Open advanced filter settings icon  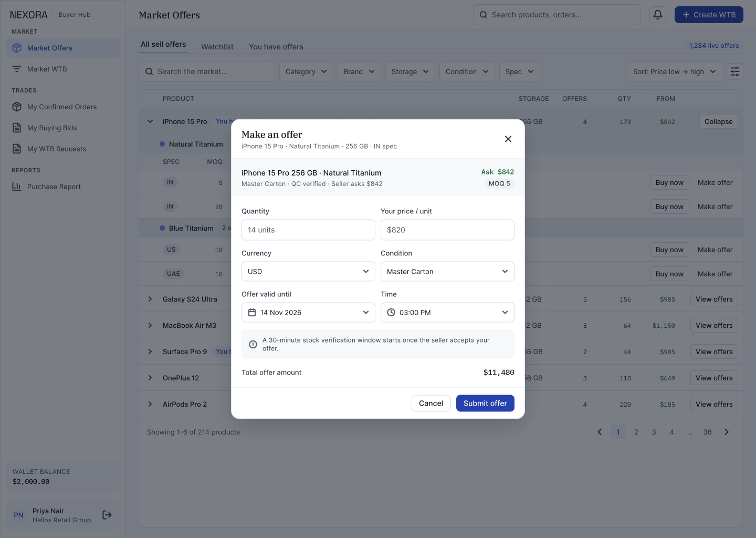(735, 71)
